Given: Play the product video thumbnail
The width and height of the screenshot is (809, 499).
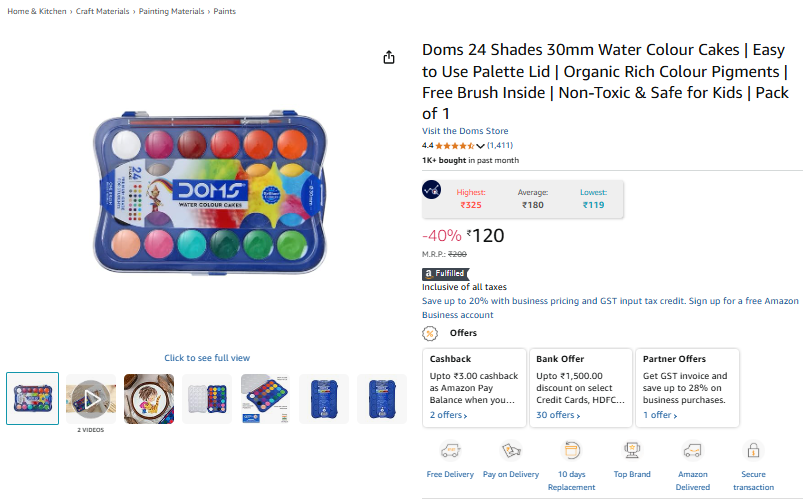Looking at the screenshot, I should click(91, 399).
